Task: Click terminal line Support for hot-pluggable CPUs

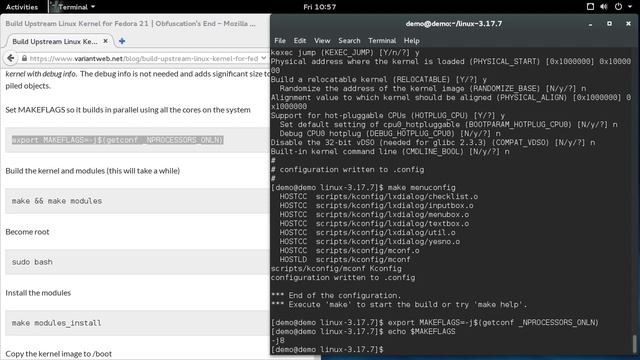Action: (388, 116)
